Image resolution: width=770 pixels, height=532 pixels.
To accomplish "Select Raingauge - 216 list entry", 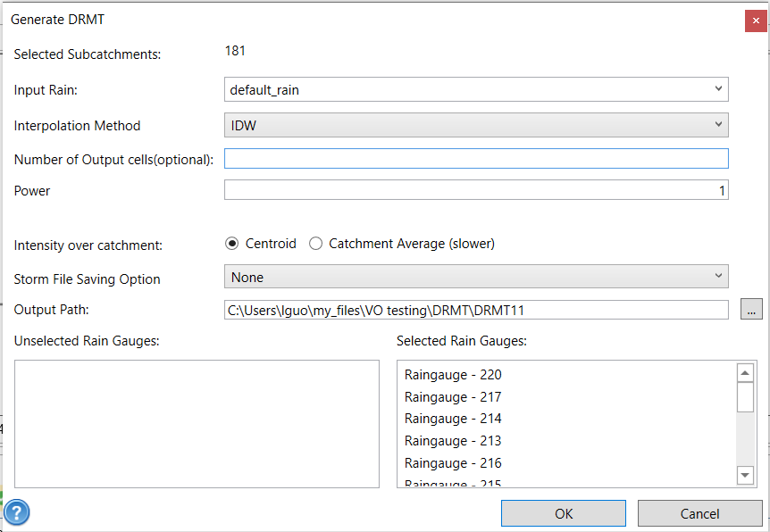I will [x=453, y=463].
